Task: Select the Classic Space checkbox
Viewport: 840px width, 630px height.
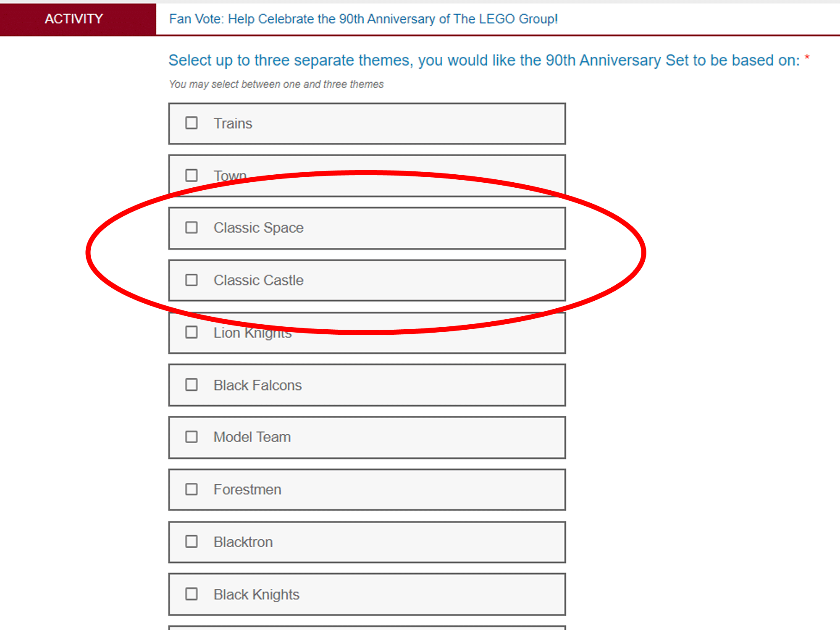Action: click(x=192, y=228)
